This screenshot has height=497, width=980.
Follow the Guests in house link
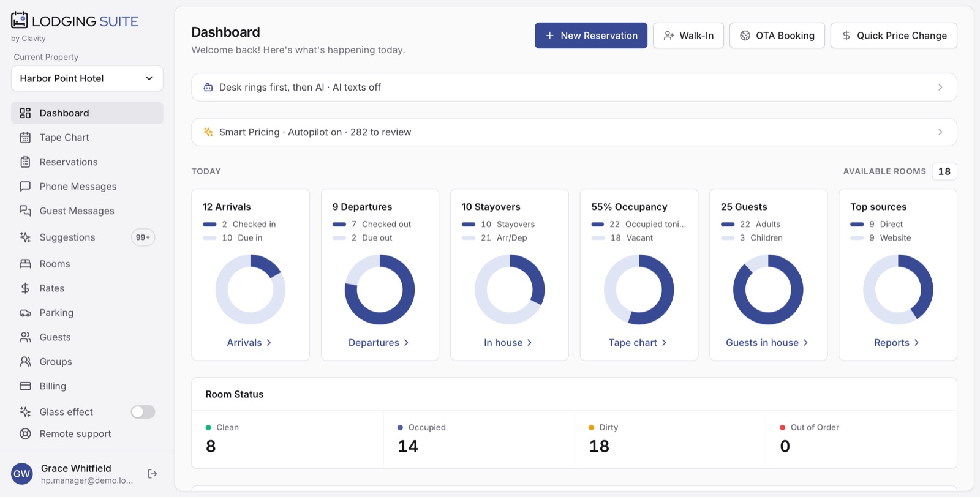767,343
